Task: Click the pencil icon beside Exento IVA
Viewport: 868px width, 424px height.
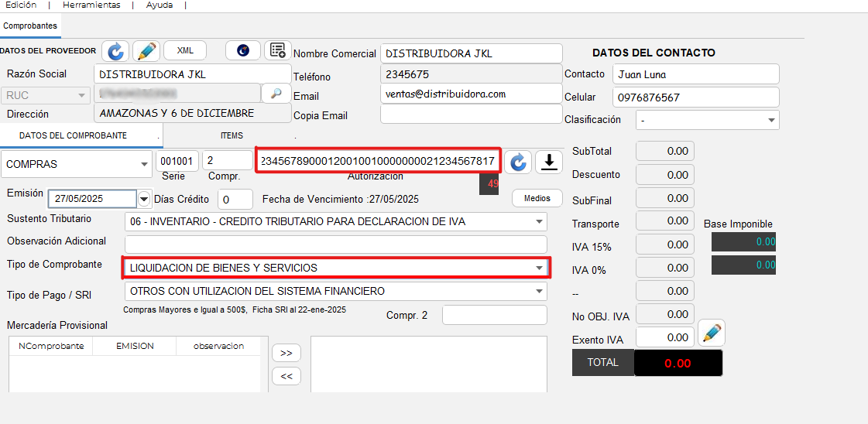Action: pyautogui.click(x=711, y=334)
